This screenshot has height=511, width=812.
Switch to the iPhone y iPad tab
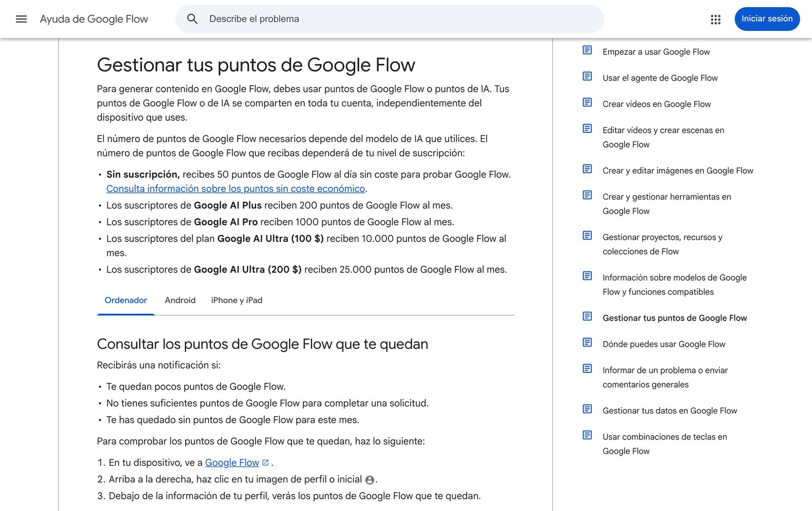pos(236,300)
